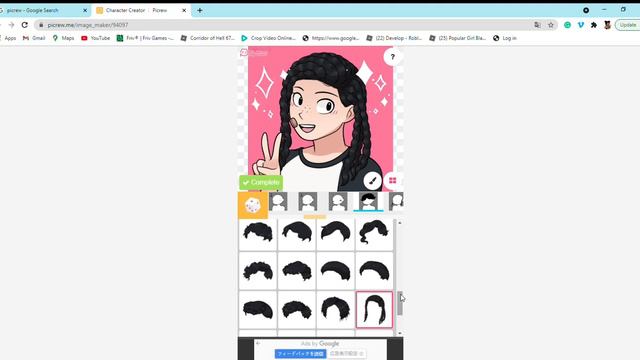Click the hairstyle list scrollbar thumb
Image resolution: width=640 pixels, height=360 pixels.
pyautogui.click(x=400, y=303)
